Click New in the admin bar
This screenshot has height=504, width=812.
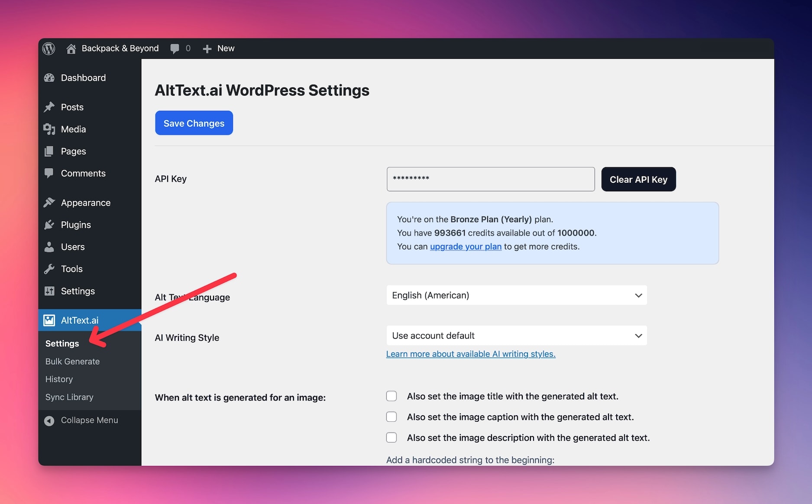point(226,48)
